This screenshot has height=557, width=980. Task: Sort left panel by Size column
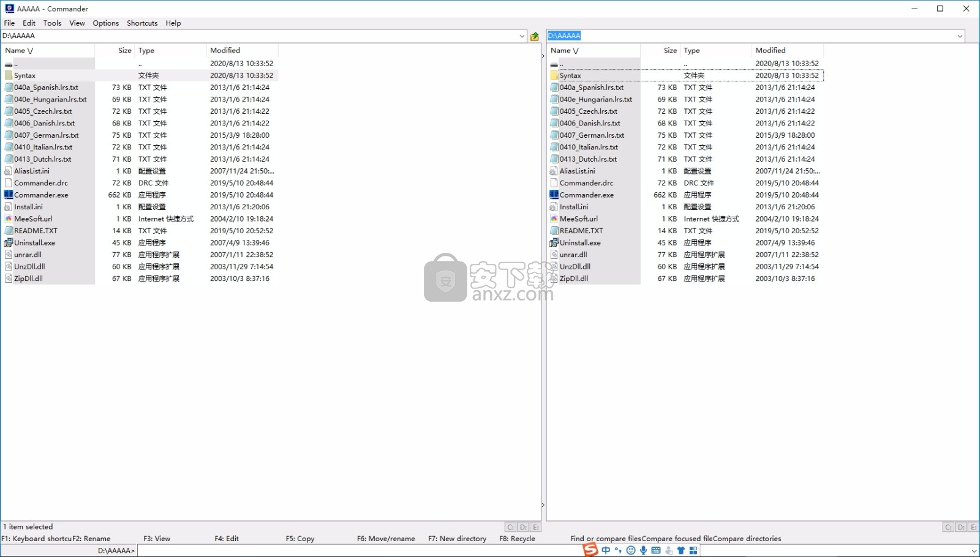click(x=115, y=50)
